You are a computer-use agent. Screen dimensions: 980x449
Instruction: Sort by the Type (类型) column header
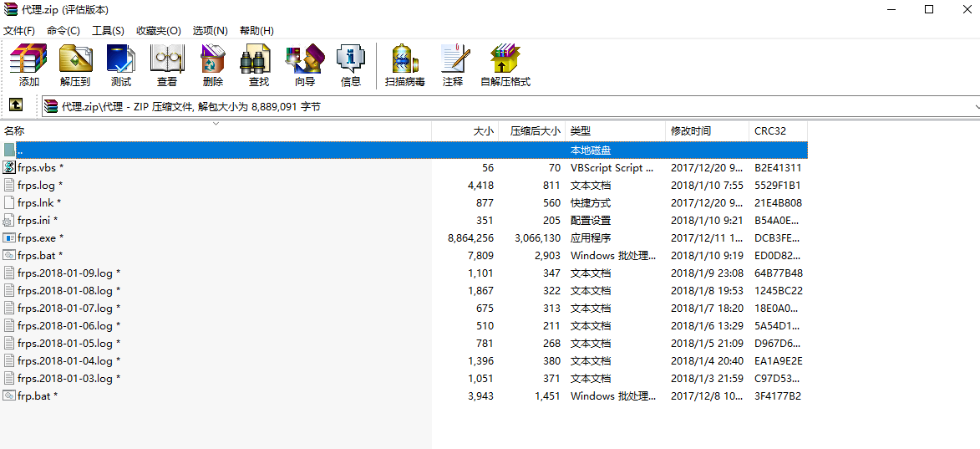616,131
